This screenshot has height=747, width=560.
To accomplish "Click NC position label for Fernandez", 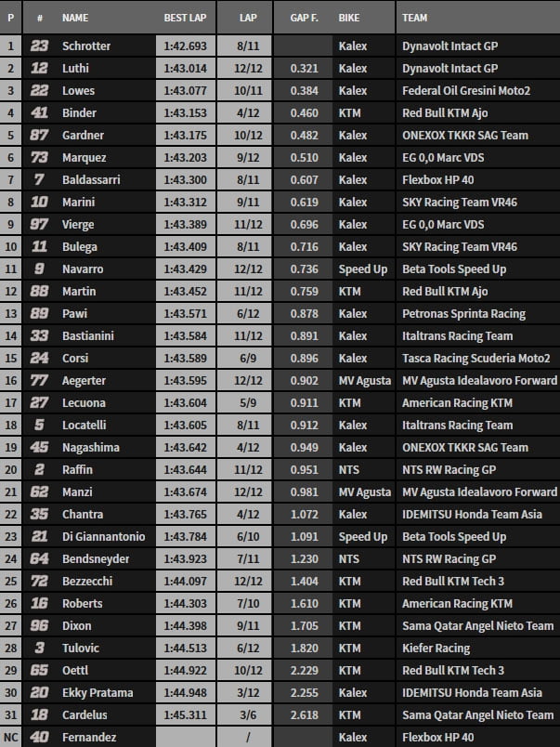I will [10, 738].
